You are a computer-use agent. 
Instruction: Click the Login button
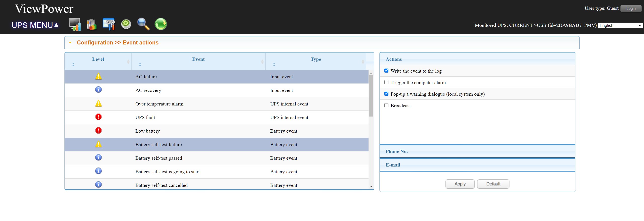tap(631, 9)
